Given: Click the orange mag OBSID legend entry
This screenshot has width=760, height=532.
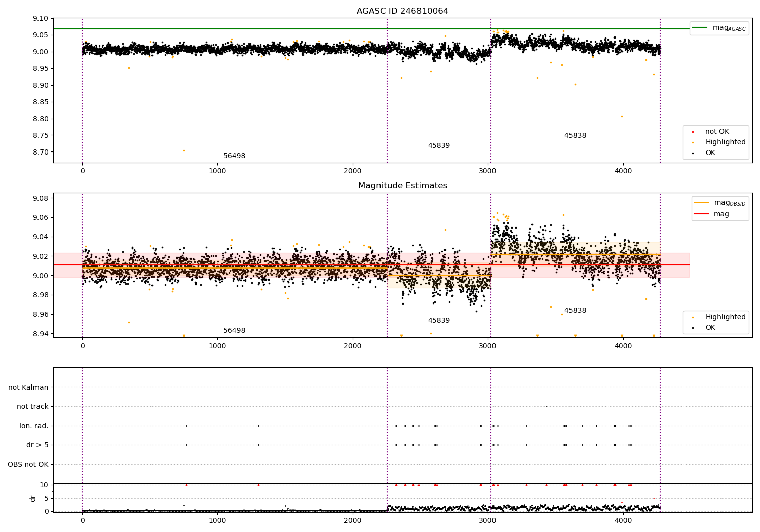Looking at the screenshot, I should [x=719, y=203].
